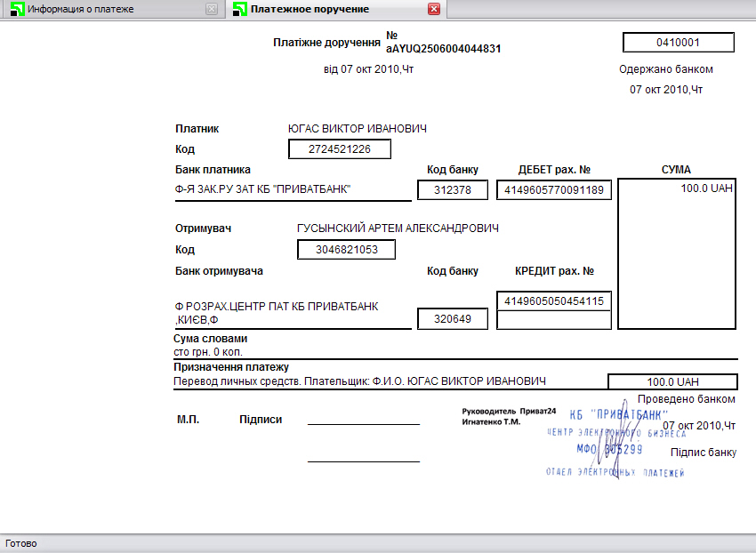Click the recipient code field 3046821053
756x553 pixels.
pyautogui.click(x=346, y=250)
